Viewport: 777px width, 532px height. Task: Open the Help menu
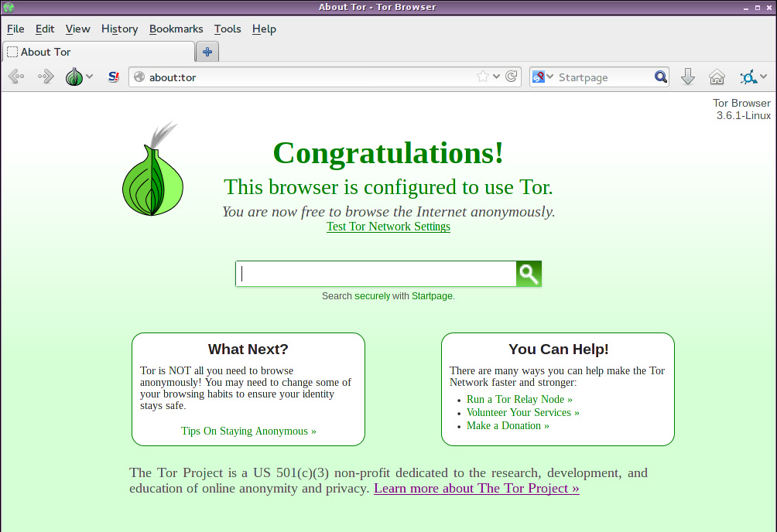[264, 29]
